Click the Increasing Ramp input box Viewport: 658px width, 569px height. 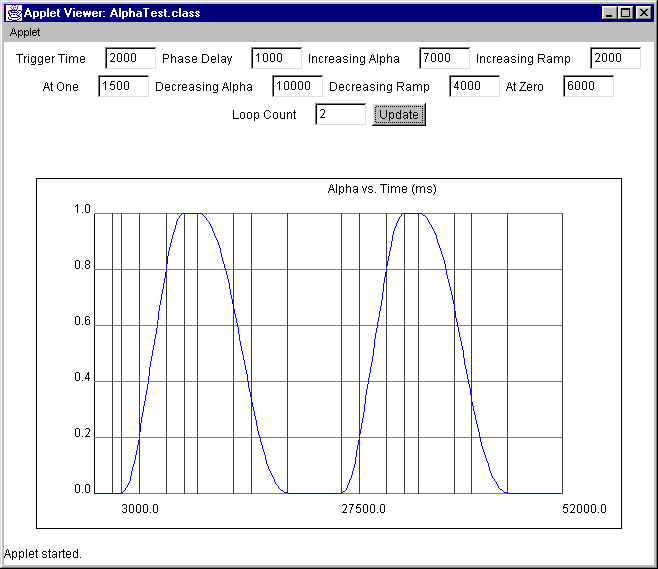click(615, 58)
